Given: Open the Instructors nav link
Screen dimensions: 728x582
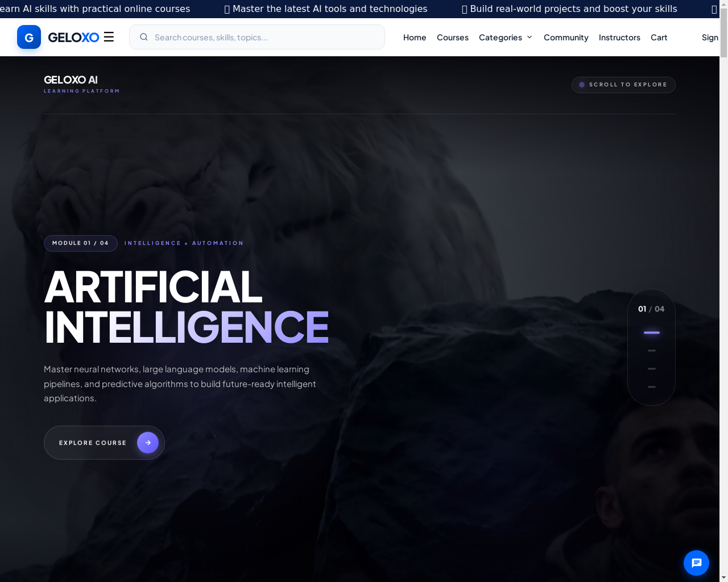Looking at the screenshot, I should pos(619,37).
